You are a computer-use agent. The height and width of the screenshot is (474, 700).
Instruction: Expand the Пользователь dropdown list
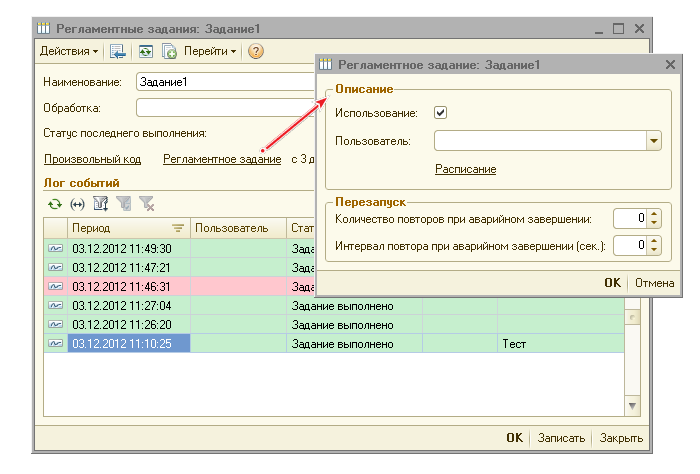pos(654,141)
